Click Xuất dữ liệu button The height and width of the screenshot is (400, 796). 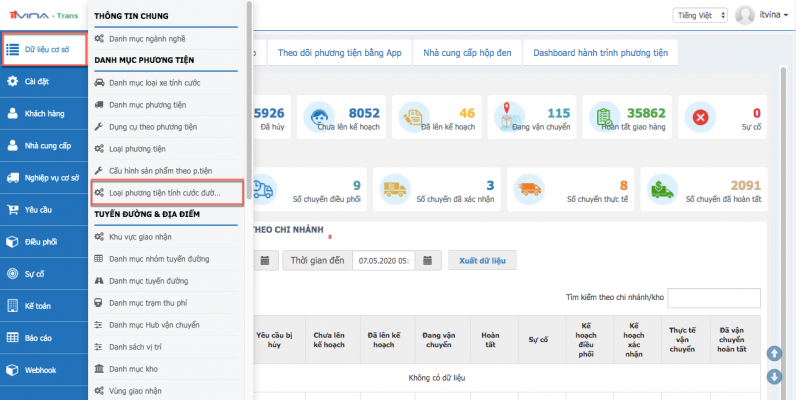[482, 261]
